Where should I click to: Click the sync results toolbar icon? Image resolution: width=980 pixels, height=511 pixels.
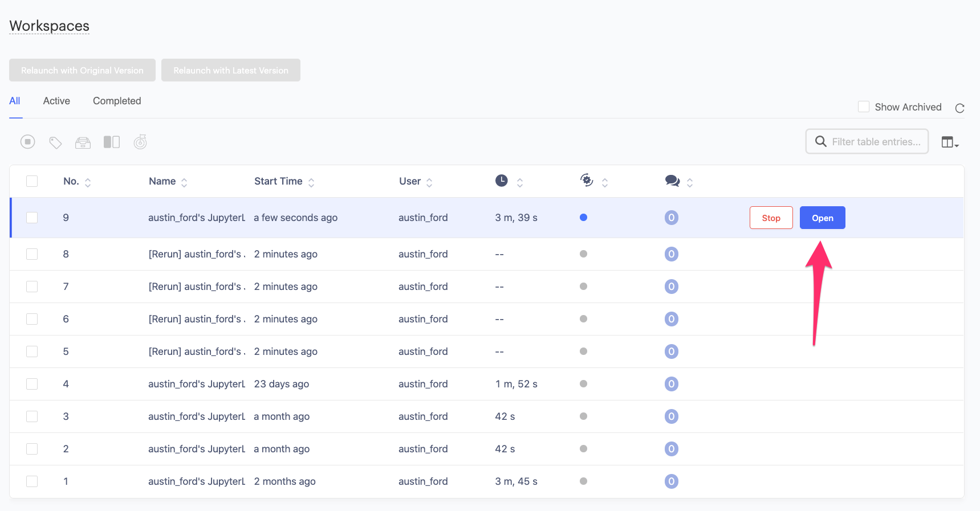point(140,142)
